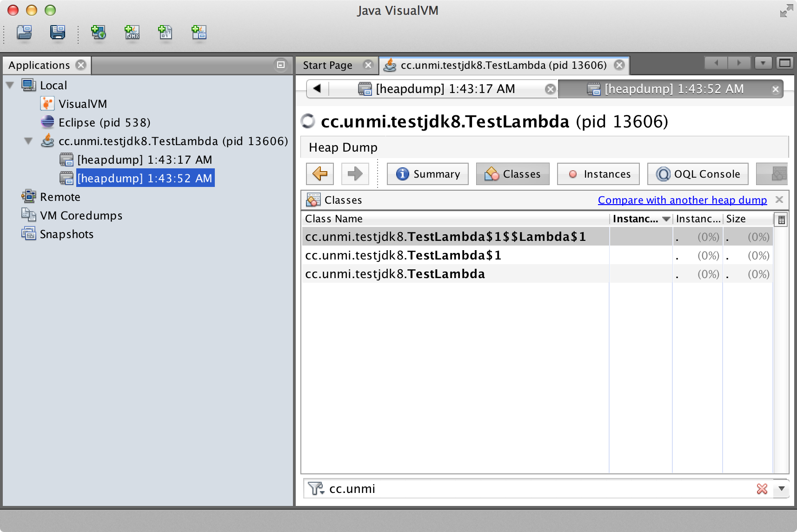797x532 pixels.
Task: Click the Load snapshot toolbar icon
Action: click(x=24, y=33)
